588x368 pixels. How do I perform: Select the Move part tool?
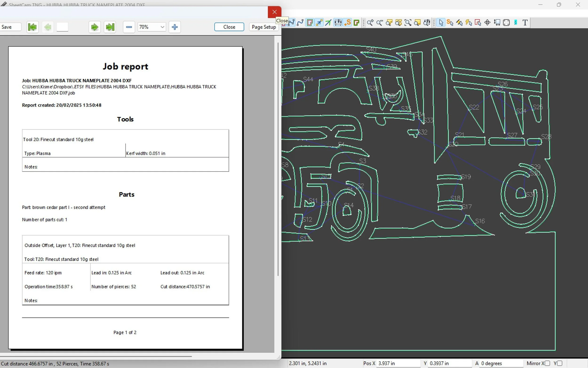[x=487, y=23]
